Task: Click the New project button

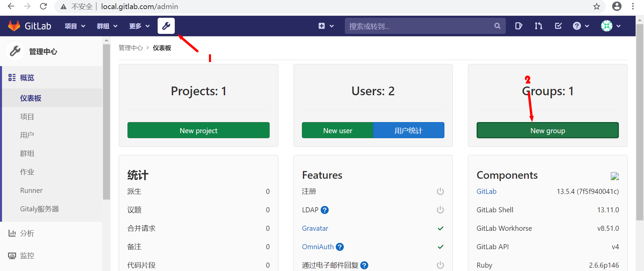Action: [x=199, y=130]
